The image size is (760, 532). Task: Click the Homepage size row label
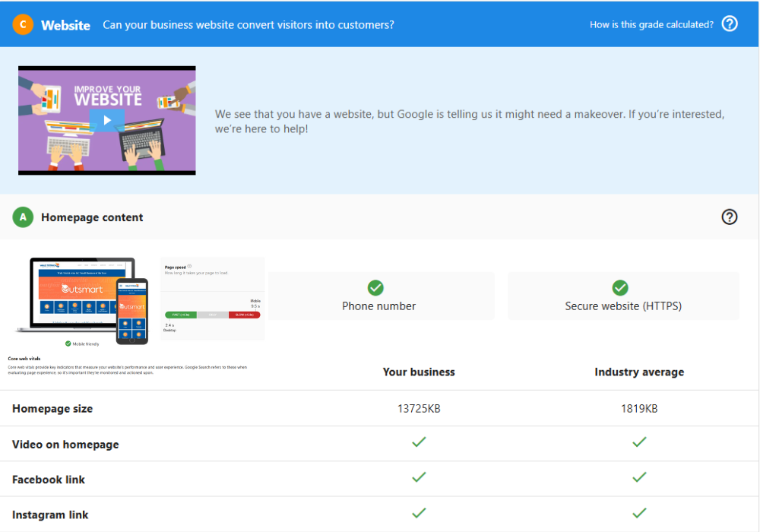click(x=52, y=409)
